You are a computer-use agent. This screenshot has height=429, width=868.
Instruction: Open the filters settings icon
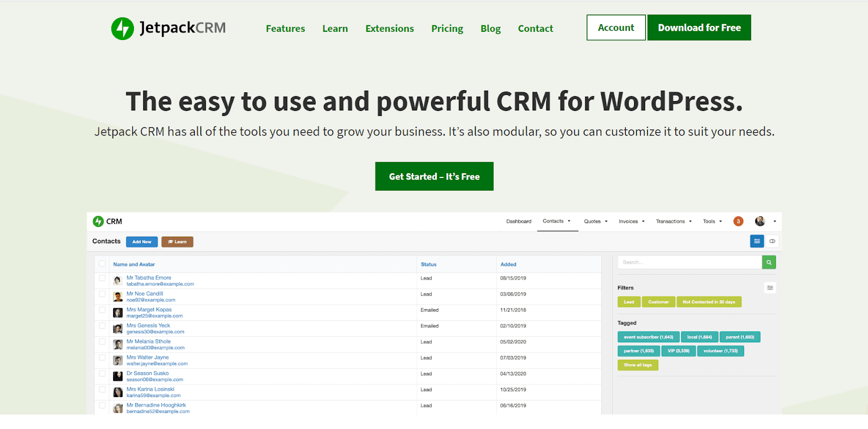[x=770, y=288]
